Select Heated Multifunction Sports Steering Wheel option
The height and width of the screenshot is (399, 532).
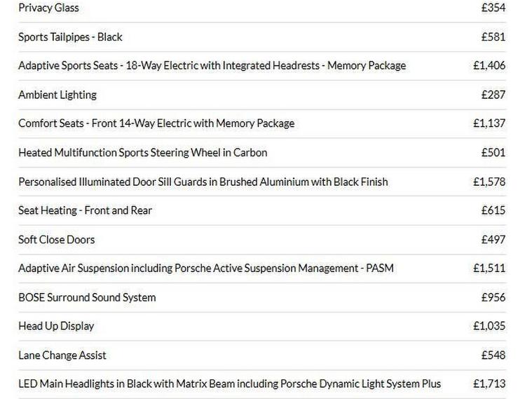point(142,152)
